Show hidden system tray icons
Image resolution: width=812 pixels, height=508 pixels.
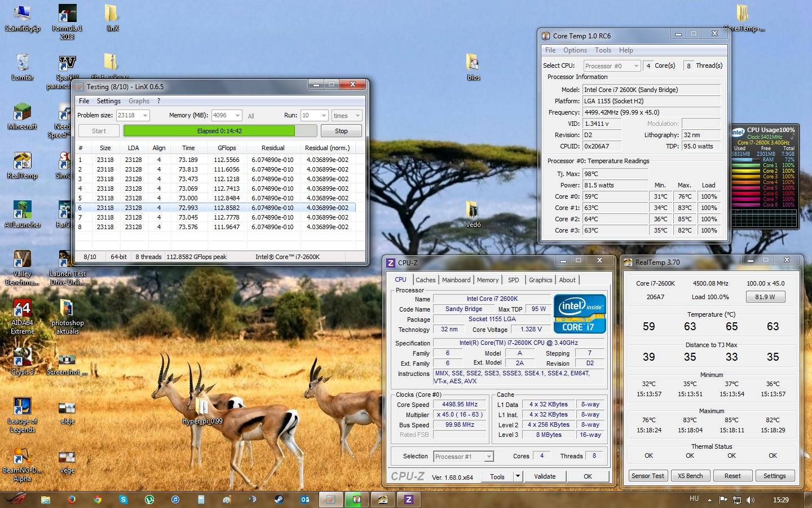coord(709,500)
